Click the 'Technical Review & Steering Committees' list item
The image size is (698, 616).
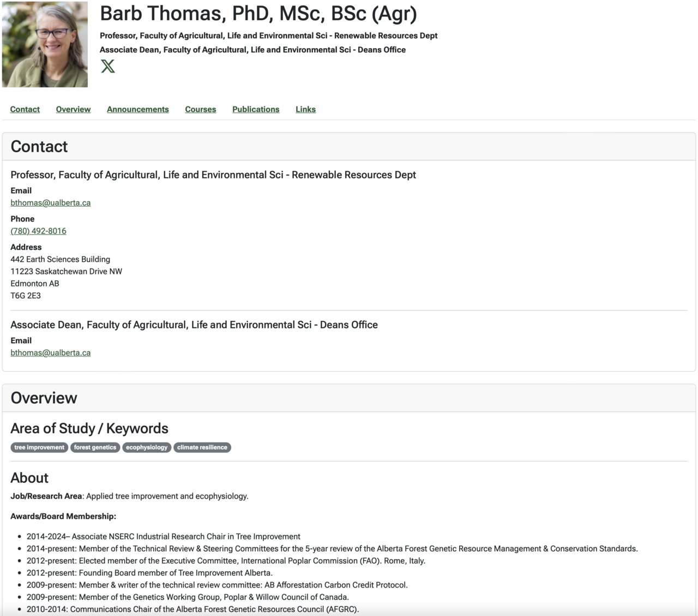pyautogui.click(x=332, y=548)
